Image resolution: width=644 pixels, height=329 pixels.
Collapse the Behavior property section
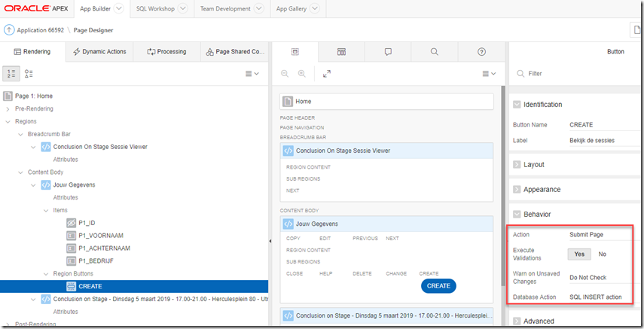tap(517, 214)
